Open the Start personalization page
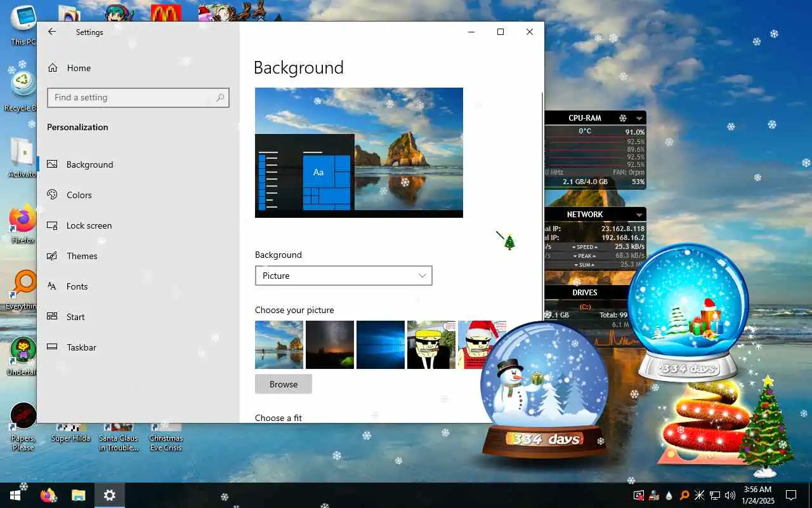This screenshot has height=508, width=812. click(x=138, y=317)
